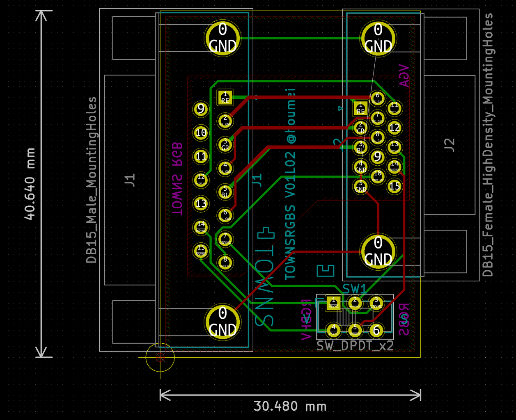This screenshot has width=516, height=420.
Task: Select J1 pad 11
Action: (x=201, y=156)
